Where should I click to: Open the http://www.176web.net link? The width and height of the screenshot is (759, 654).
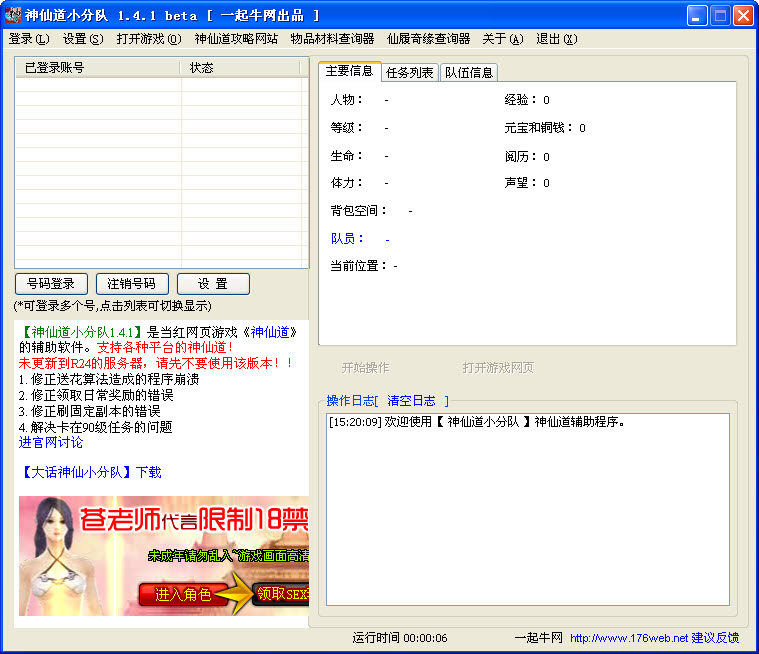pyautogui.click(x=629, y=638)
